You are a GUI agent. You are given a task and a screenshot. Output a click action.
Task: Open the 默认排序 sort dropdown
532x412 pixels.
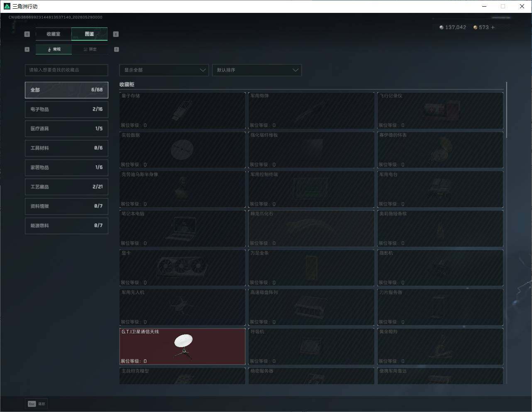click(256, 70)
